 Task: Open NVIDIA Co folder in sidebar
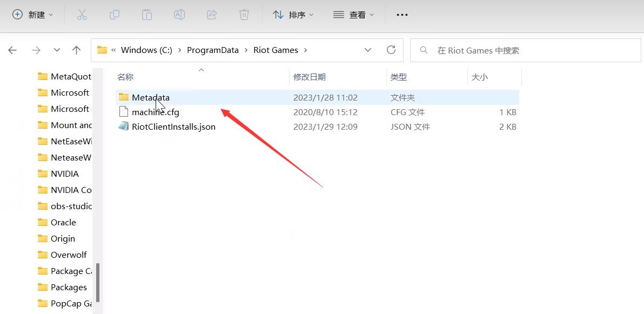pos(64,190)
